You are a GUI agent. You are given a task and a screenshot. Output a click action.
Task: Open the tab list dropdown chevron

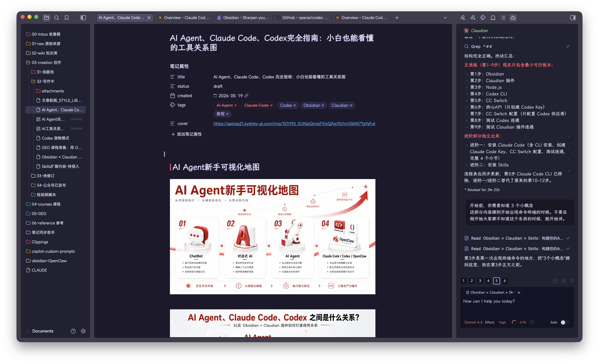(x=445, y=18)
